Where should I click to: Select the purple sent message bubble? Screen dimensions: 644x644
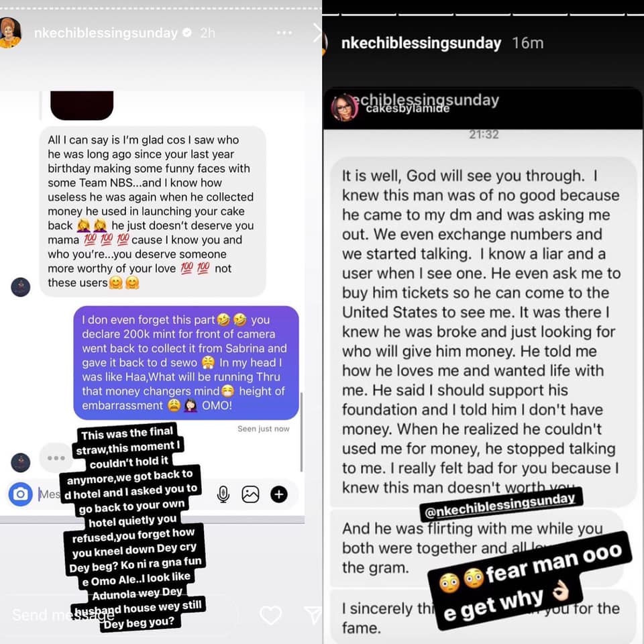point(186,363)
